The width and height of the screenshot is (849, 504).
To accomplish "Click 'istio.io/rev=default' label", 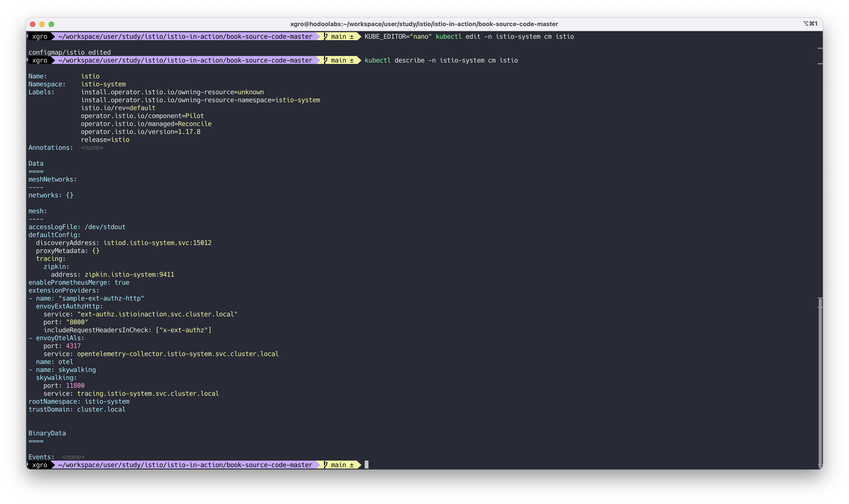I will pos(118,108).
